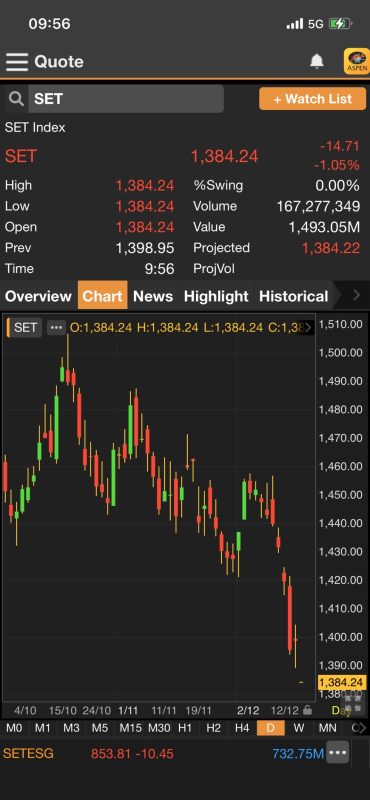Focus the SET symbol search field
370x800 pixels.
126,99
